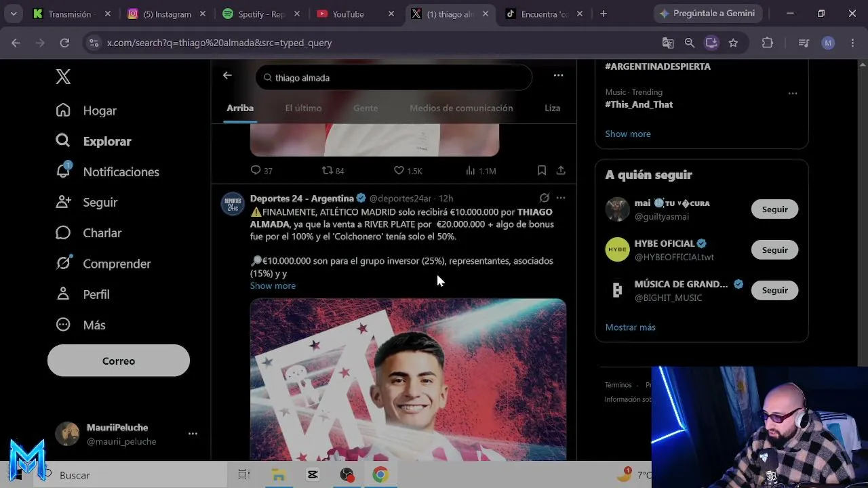This screenshot has width=868, height=488.
Task: Open Medios de comunicación tab
Action: (x=461, y=108)
